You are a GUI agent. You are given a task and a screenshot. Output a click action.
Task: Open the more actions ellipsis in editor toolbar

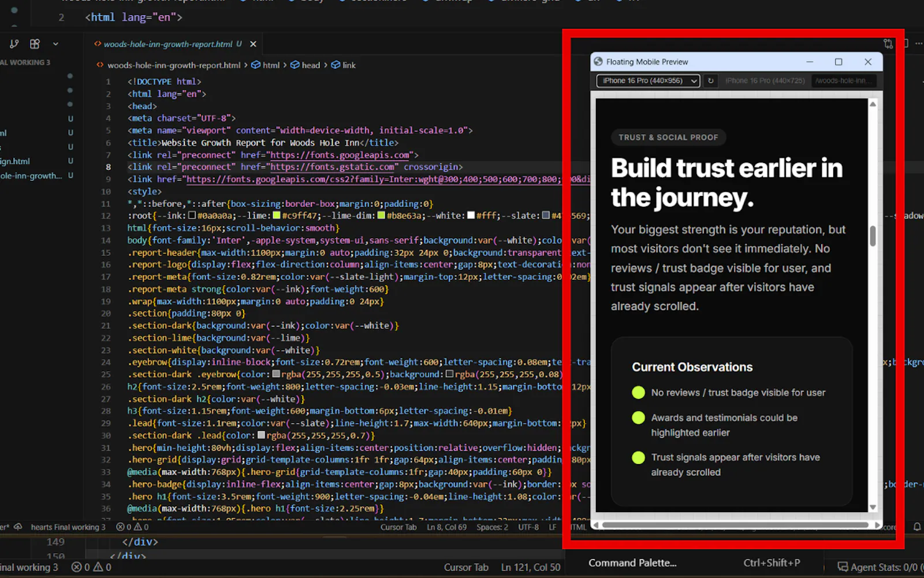pos(918,44)
